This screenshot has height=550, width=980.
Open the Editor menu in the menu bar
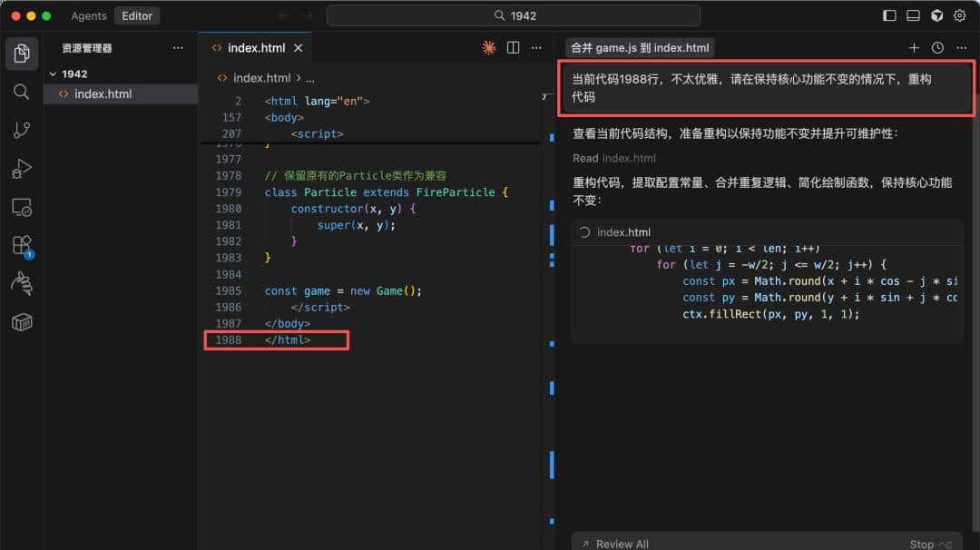pyautogui.click(x=137, y=15)
